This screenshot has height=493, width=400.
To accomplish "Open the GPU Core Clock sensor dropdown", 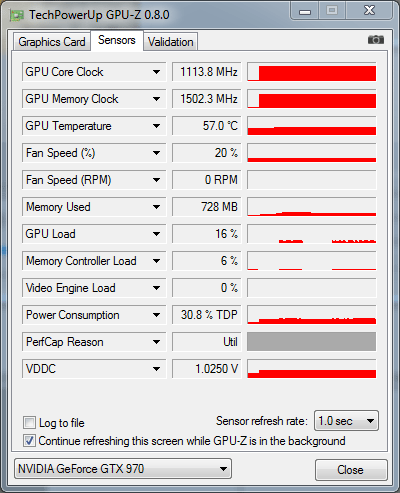I will tap(156, 72).
